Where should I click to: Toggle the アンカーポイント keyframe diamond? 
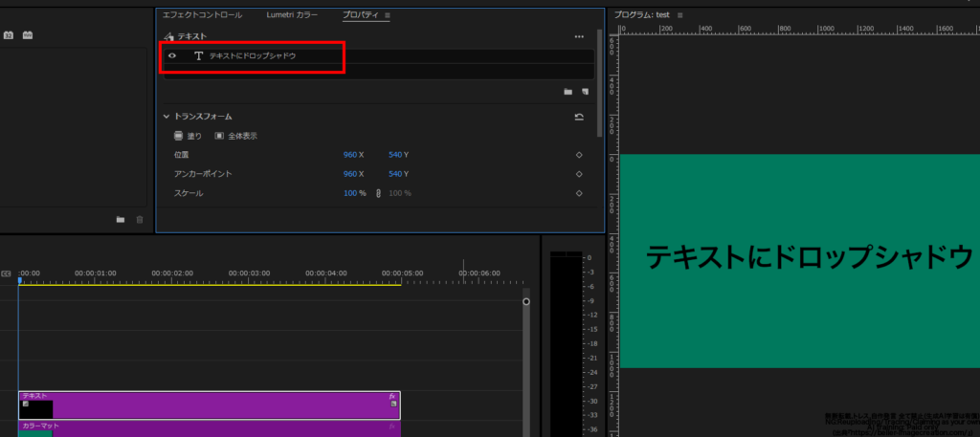pos(579,174)
